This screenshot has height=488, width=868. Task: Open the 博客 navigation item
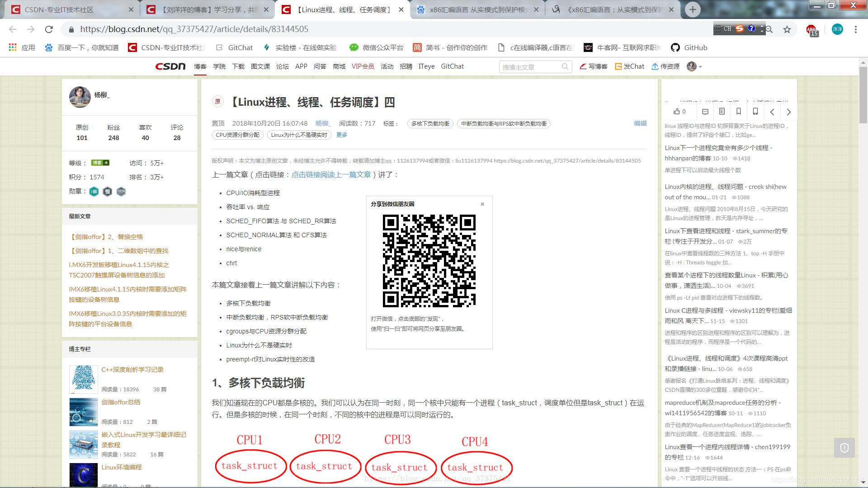(x=200, y=66)
